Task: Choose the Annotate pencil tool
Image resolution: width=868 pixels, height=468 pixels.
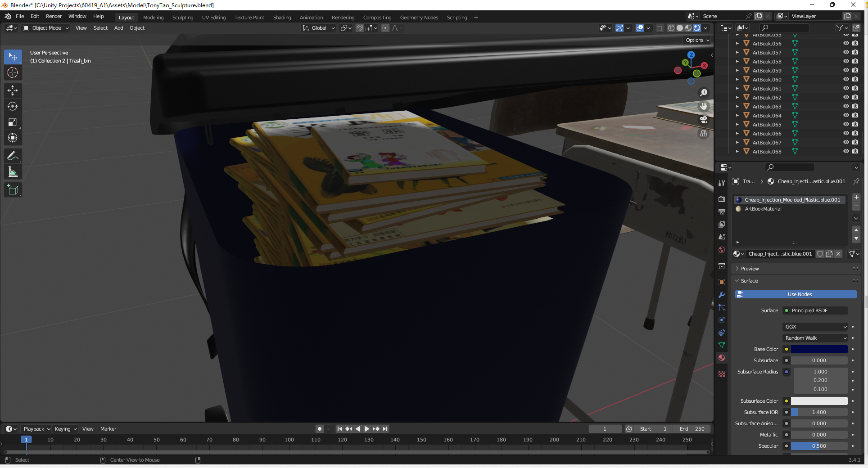Action: 13,156
